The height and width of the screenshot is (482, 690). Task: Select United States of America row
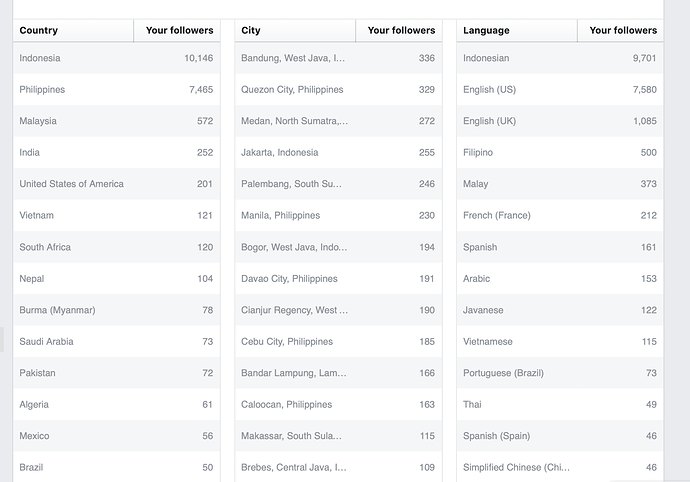tap(71, 184)
